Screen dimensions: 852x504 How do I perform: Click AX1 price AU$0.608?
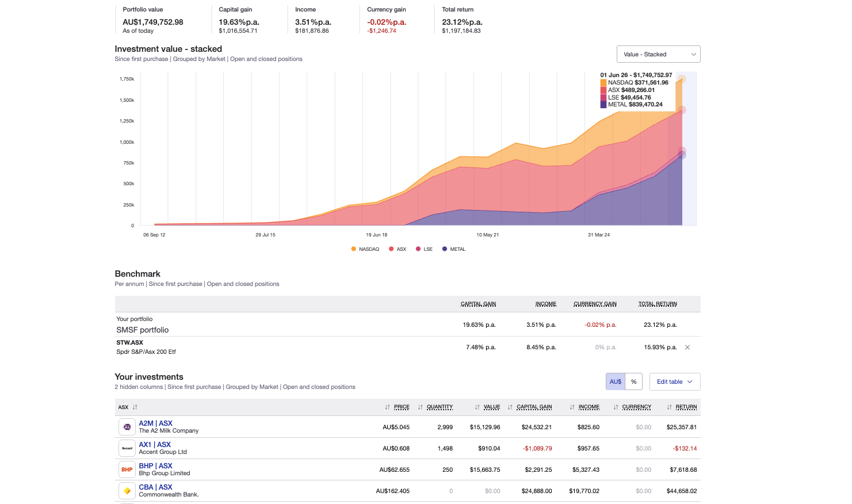point(396,448)
